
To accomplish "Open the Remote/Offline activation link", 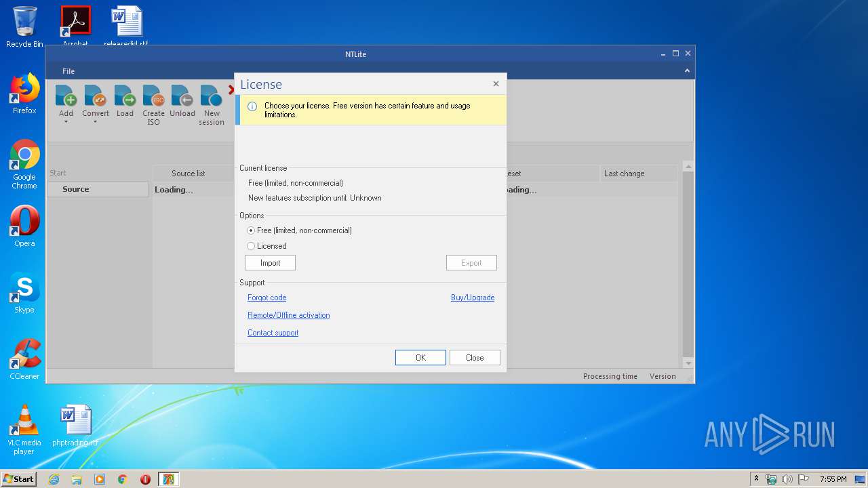I will click(x=288, y=315).
